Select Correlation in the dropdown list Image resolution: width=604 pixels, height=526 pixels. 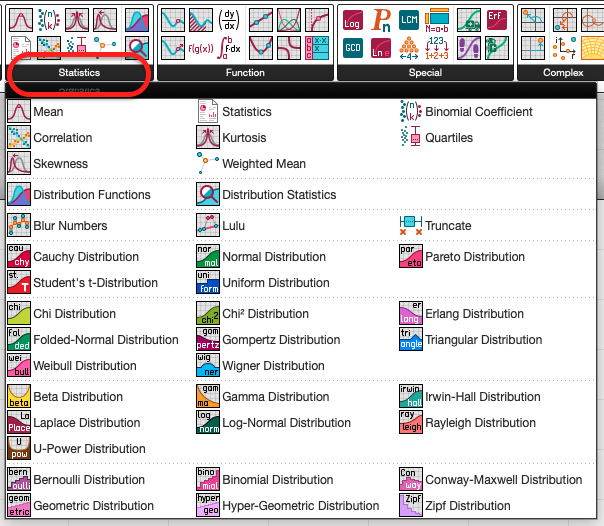(50, 137)
